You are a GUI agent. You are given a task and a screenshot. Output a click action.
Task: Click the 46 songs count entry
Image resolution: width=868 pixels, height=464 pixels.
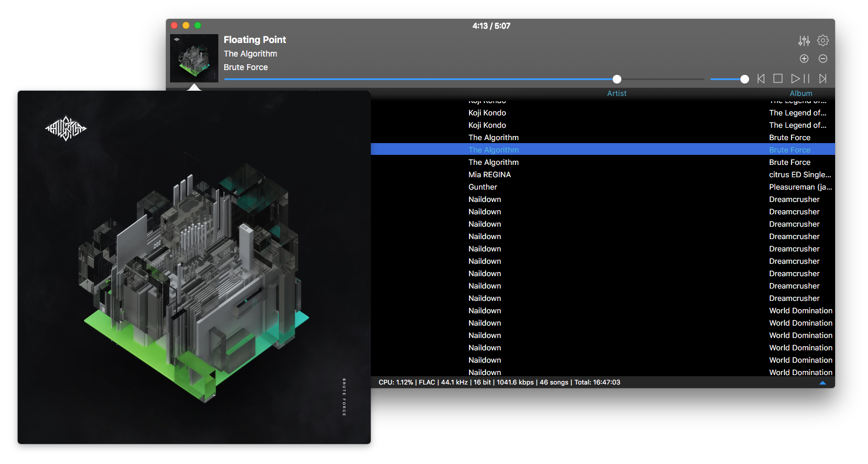pyautogui.click(x=554, y=382)
